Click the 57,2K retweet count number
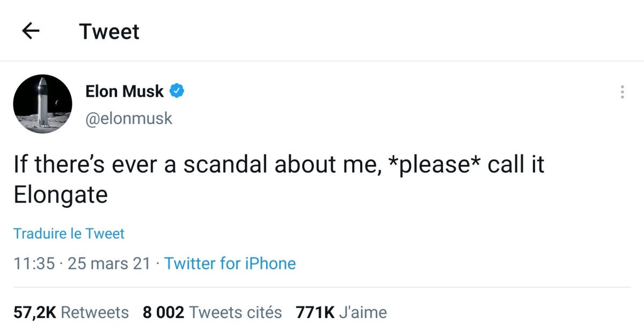 pyautogui.click(x=34, y=313)
